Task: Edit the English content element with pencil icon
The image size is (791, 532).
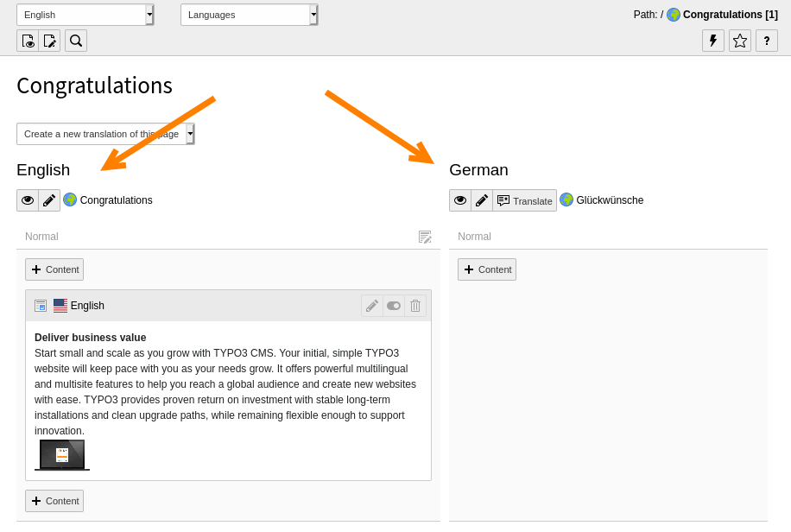Action: pos(372,306)
